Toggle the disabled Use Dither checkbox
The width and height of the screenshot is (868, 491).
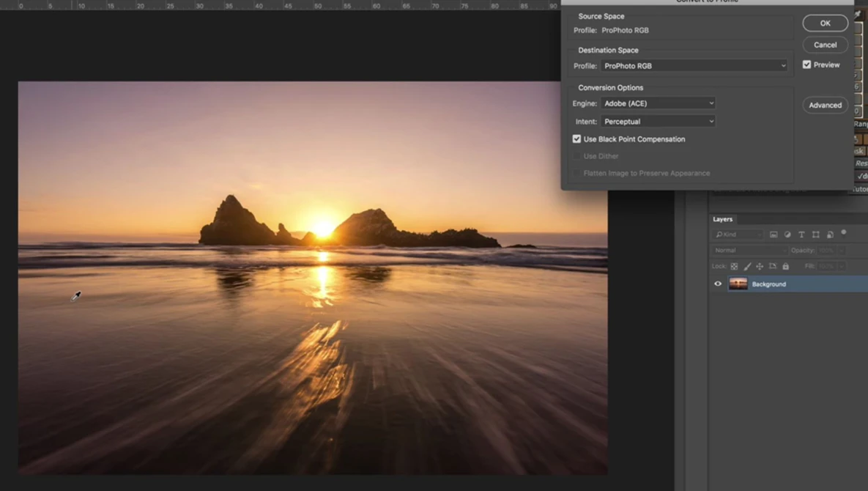point(576,156)
